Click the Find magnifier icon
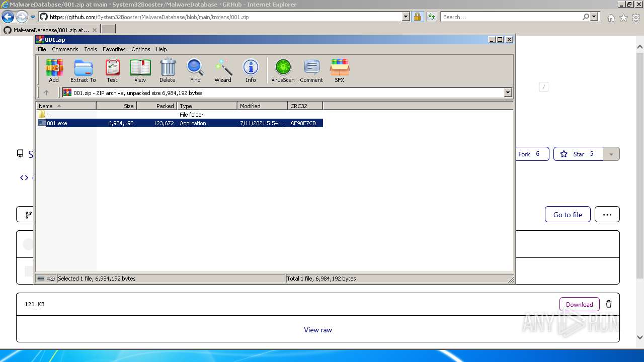The image size is (644, 362). tap(195, 70)
